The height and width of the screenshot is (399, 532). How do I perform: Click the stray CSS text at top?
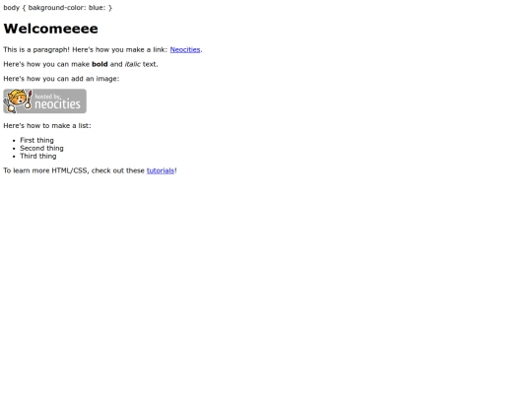tap(58, 8)
